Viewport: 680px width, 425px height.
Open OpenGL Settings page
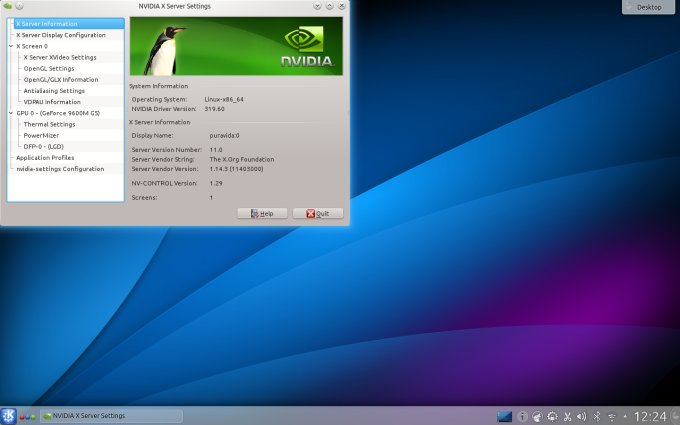pos(49,69)
